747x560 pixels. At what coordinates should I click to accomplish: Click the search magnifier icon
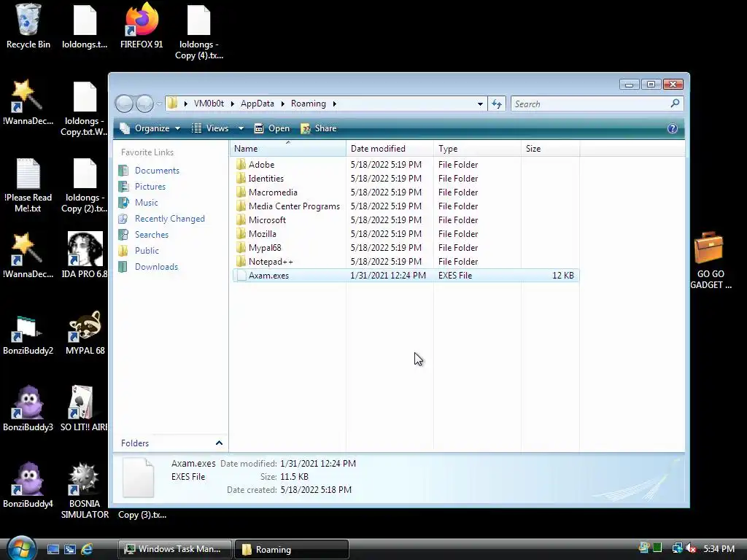point(675,104)
